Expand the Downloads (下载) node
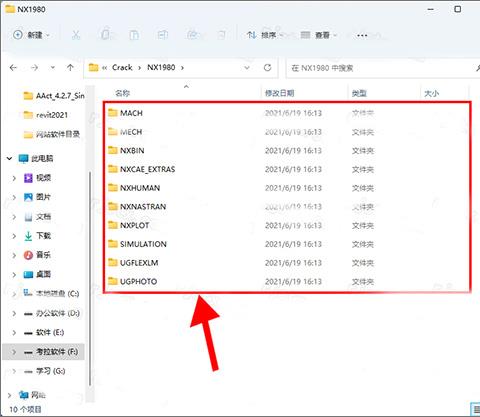This screenshot has height=417, width=480. click(14, 236)
